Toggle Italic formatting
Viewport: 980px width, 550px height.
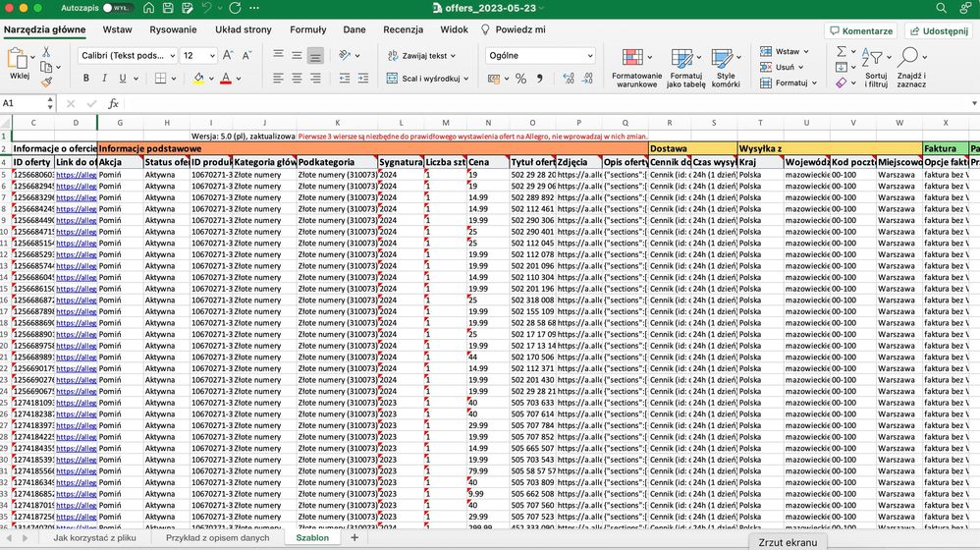pyautogui.click(x=104, y=79)
